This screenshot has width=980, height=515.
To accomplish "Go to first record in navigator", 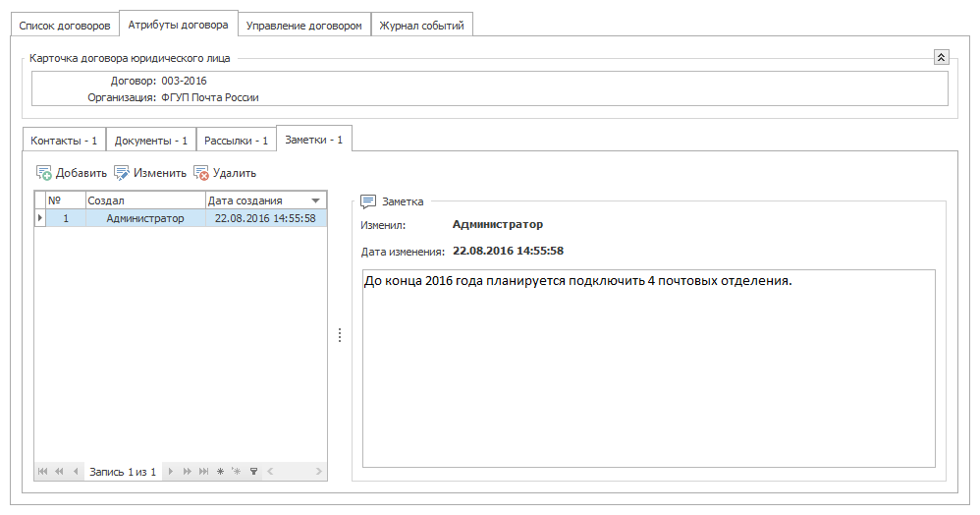I will [42, 471].
